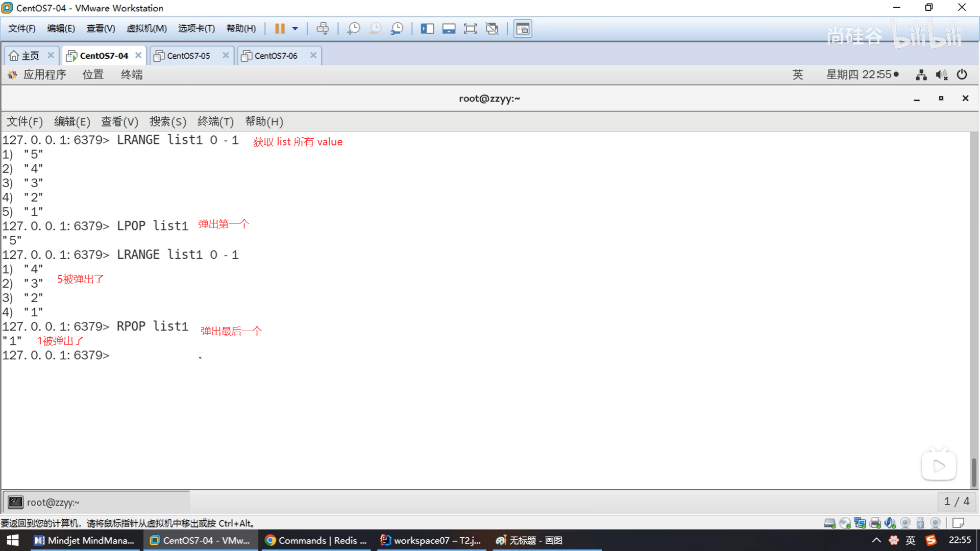This screenshot has height=551, width=980.
Task: Take a snapshot of the VM
Action: (x=353, y=29)
